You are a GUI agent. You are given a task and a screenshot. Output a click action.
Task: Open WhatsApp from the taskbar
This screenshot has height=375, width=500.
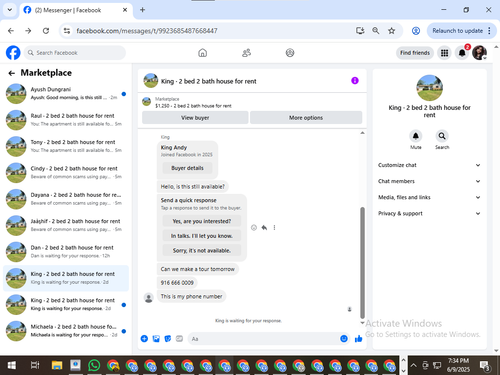(94, 365)
